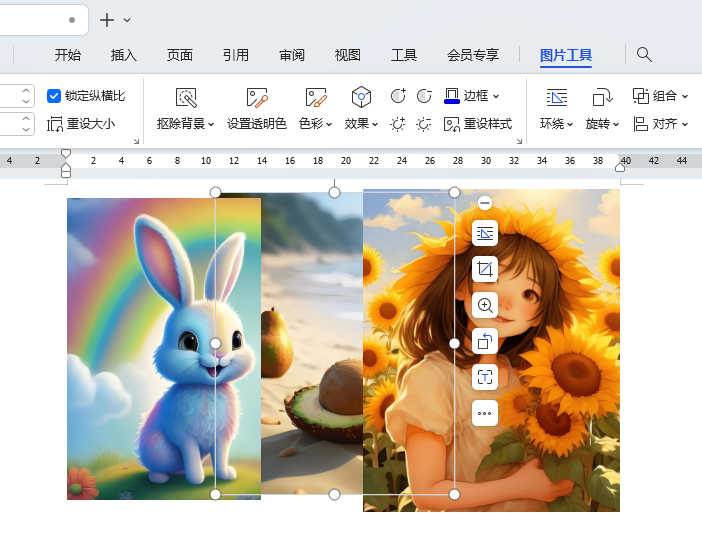The height and width of the screenshot is (560, 702).
Task: Expand the 对齐 dropdown arrow
Action: (685, 124)
